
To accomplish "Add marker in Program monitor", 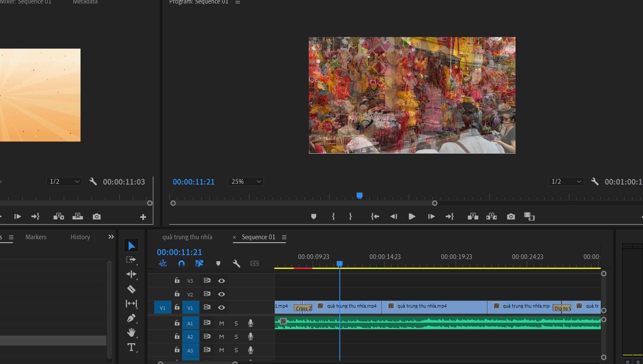I will 314,216.
